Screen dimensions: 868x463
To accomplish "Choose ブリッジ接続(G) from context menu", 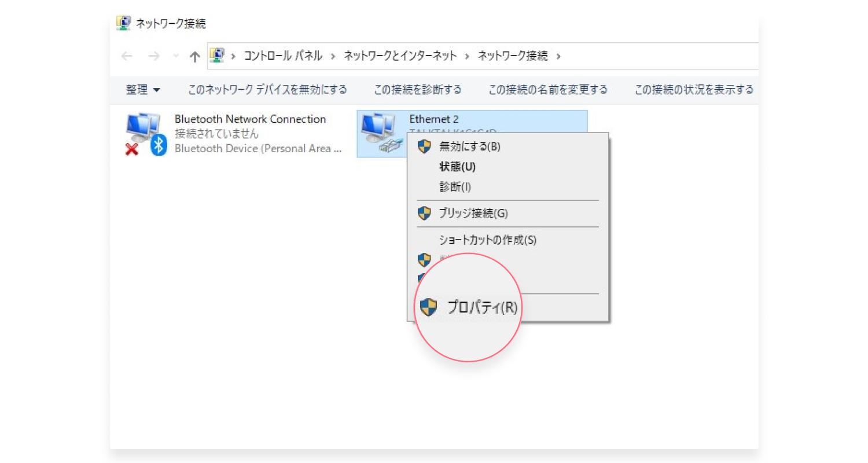I will 508,214.
